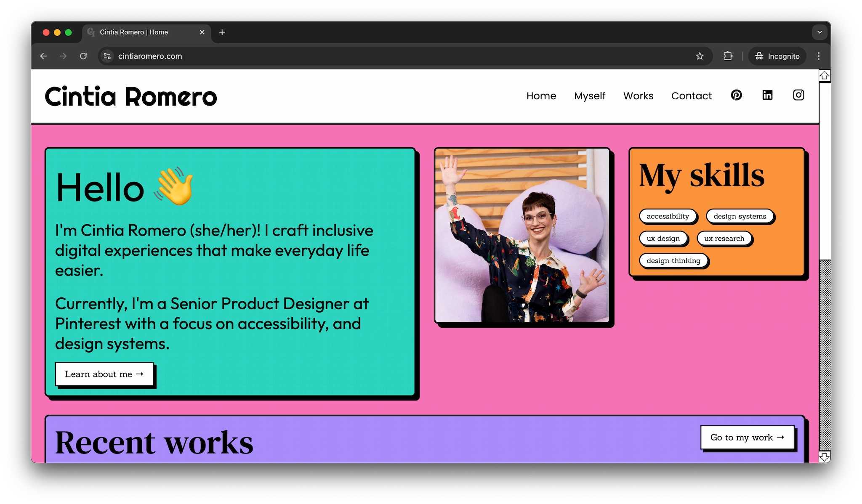Open the Pinterest profile icon

tap(736, 95)
